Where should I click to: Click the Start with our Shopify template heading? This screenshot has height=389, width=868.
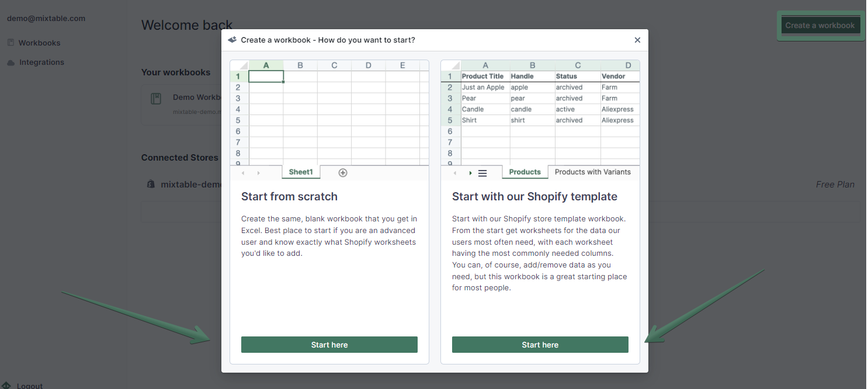coord(534,197)
